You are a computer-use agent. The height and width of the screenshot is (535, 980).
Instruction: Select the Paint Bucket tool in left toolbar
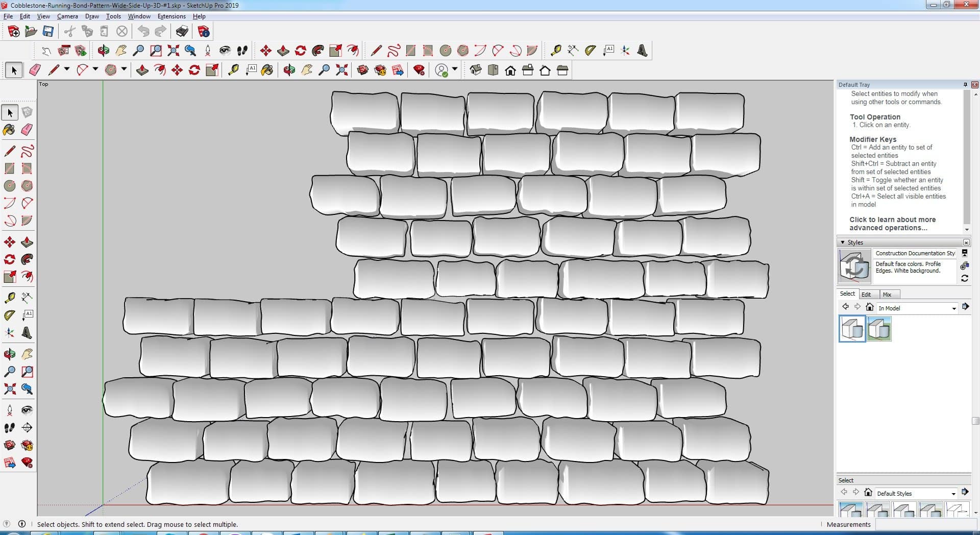[9, 130]
